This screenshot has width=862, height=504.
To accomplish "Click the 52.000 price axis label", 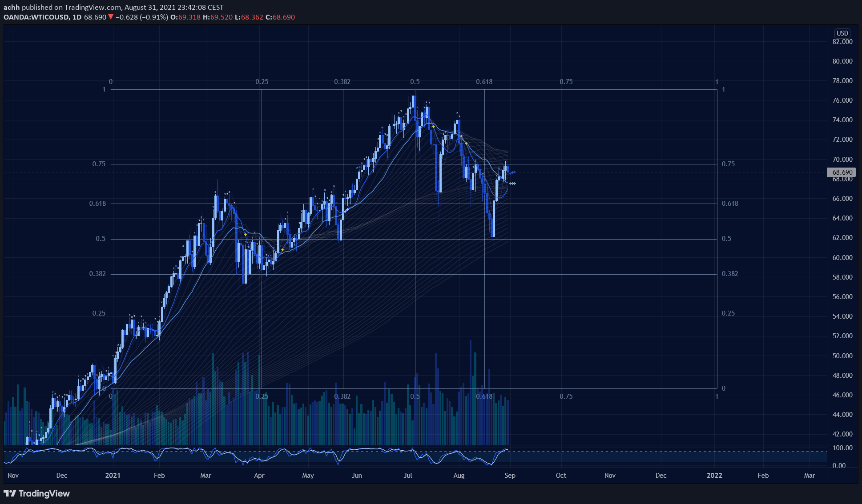I will 842,336.
